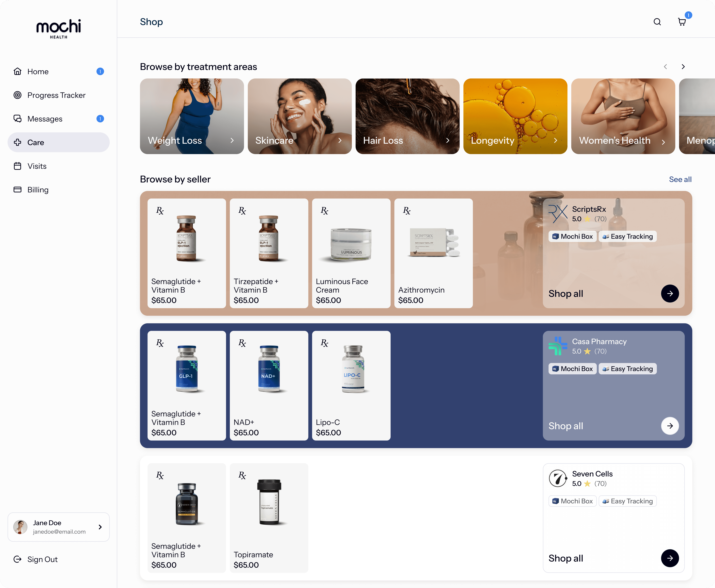Select Care in sidebar
This screenshot has height=588, width=715.
click(x=59, y=142)
